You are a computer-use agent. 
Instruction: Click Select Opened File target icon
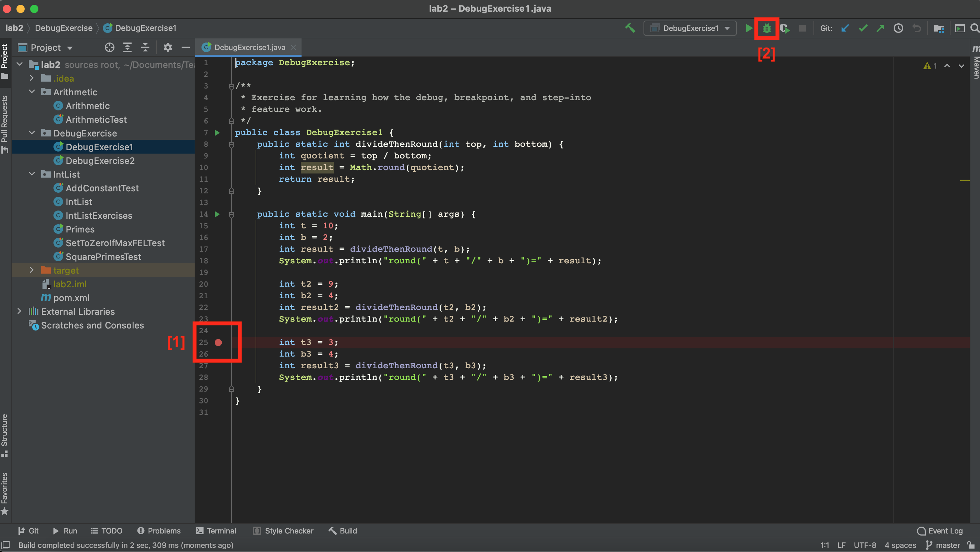click(110, 48)
